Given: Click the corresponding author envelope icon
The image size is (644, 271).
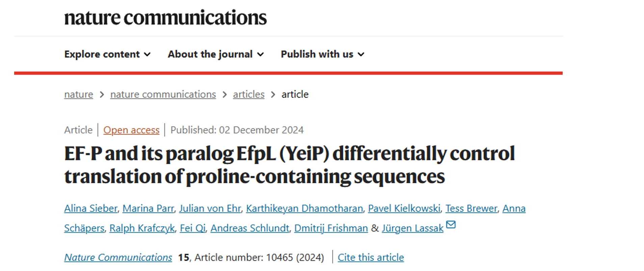Looking at the screenshot, I should pos(451,224).
